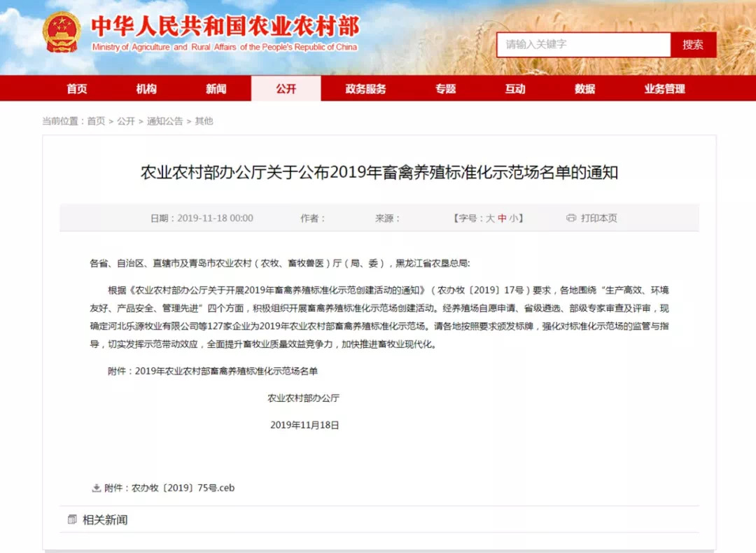Click the text 2019年11月18日
Viewport: 756px width, 553px height.
(304, 425)
